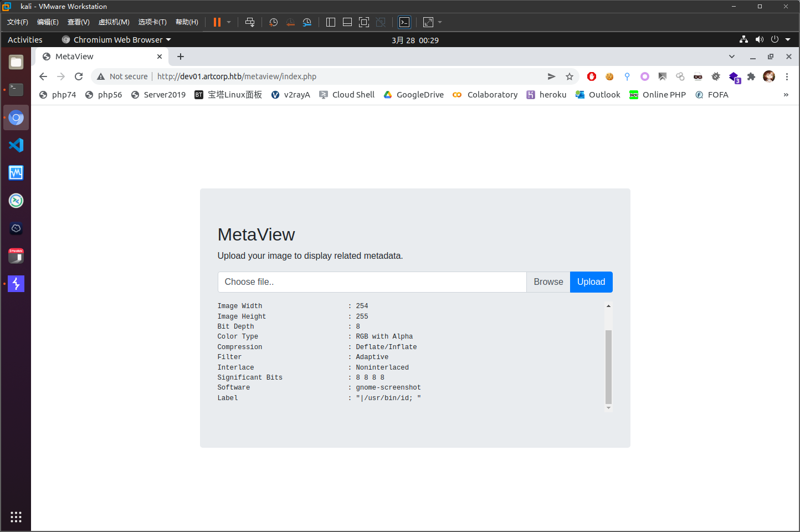Viewport: 800px width, 532px height.
Task: Open 编辑(E) menu in VMware
Action: click(x=48, y=22)
